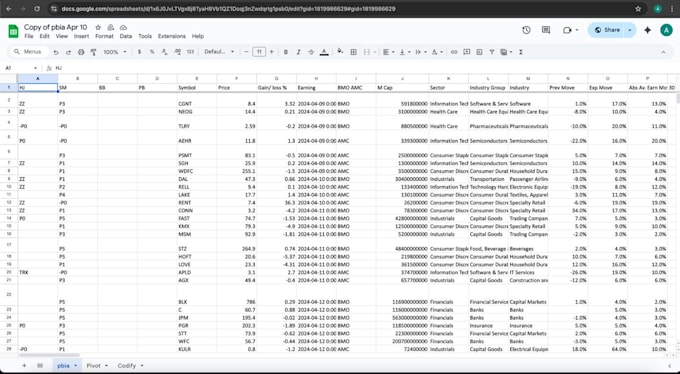Increase decimal places
The image size is (680, 374).
coord(177,52)
